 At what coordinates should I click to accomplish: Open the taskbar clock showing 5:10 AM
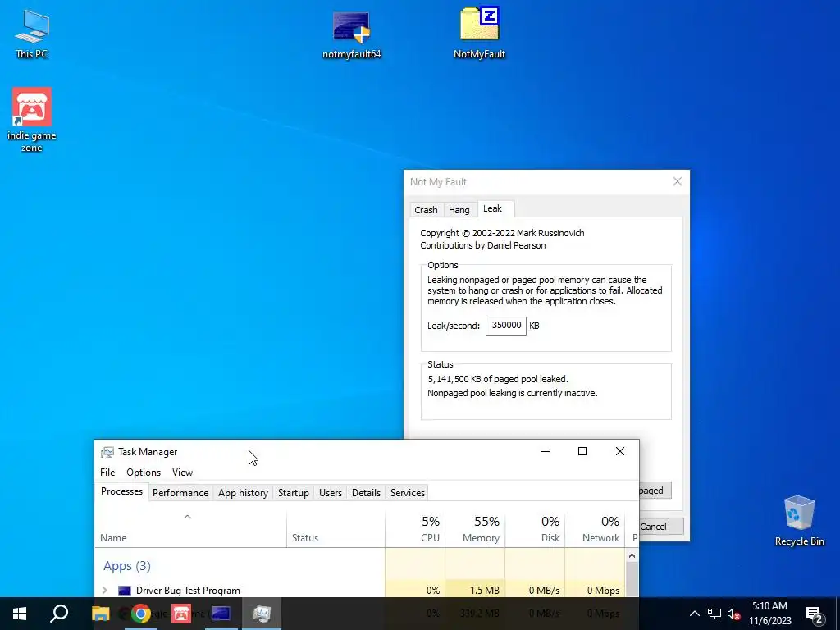tap(769, 614)
